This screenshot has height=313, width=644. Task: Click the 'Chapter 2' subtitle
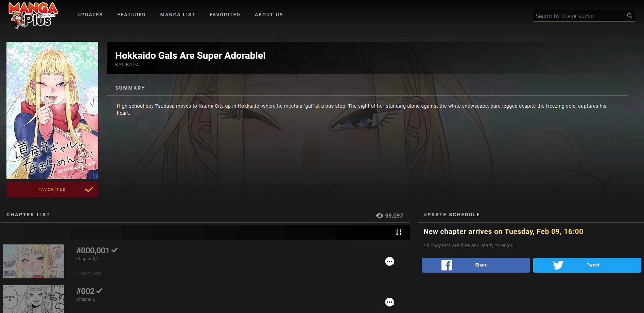(86, 299)
